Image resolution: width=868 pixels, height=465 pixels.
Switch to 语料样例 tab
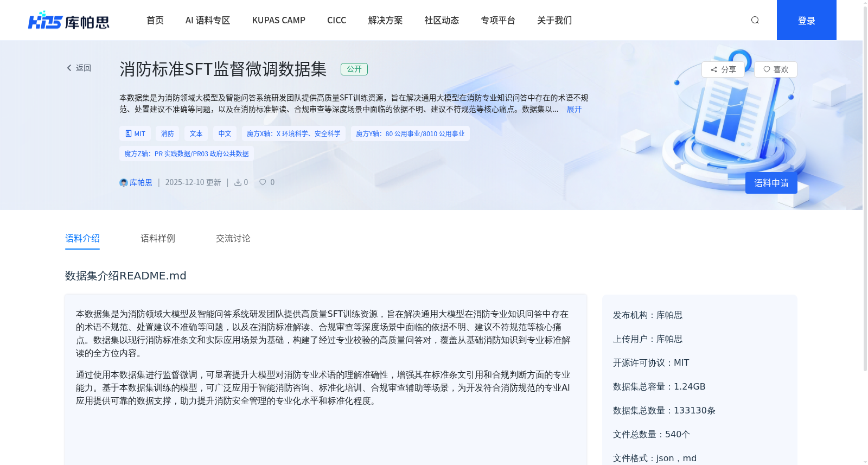point(158,238)
